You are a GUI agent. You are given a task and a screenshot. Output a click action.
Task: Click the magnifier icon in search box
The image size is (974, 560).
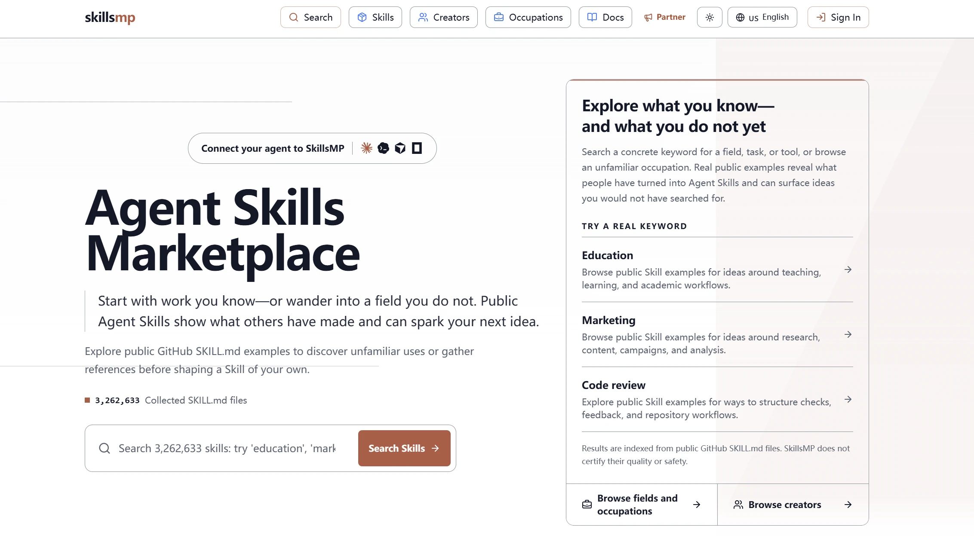(104, 448)
